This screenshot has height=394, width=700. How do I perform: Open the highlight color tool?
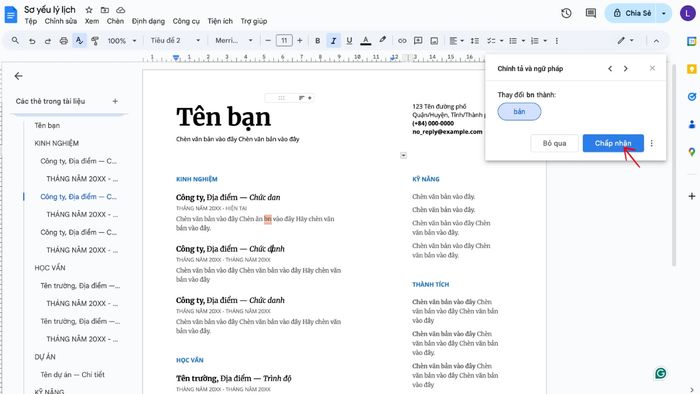383,40
